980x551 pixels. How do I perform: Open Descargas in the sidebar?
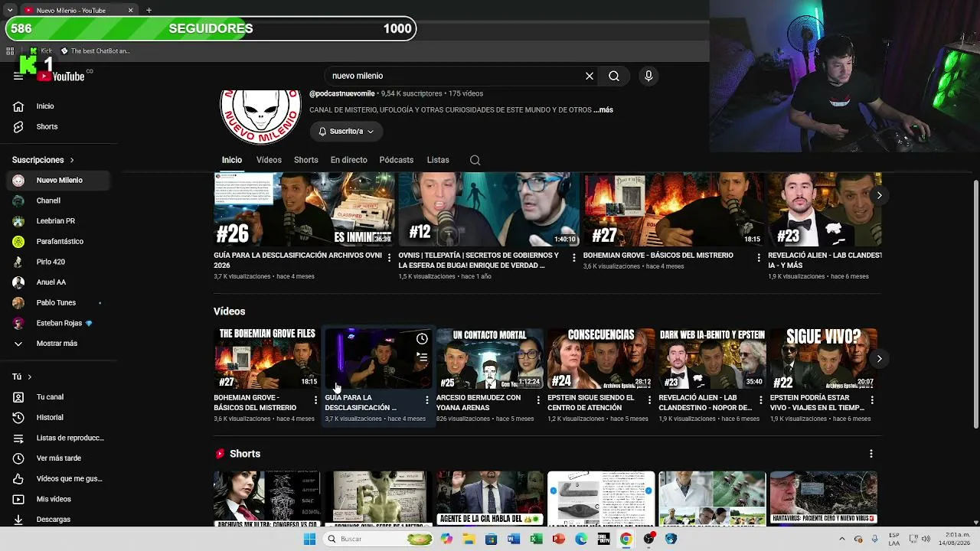[58, 519]
